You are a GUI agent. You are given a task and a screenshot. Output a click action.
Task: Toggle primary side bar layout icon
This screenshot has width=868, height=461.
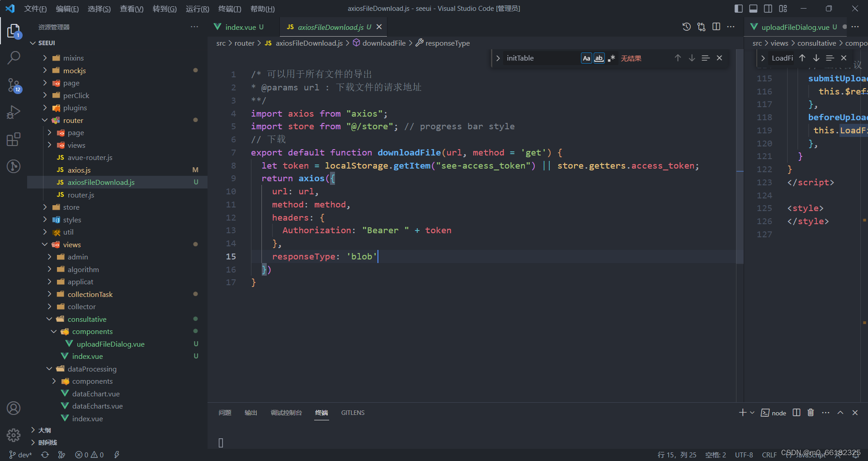(x=739, y=9)
